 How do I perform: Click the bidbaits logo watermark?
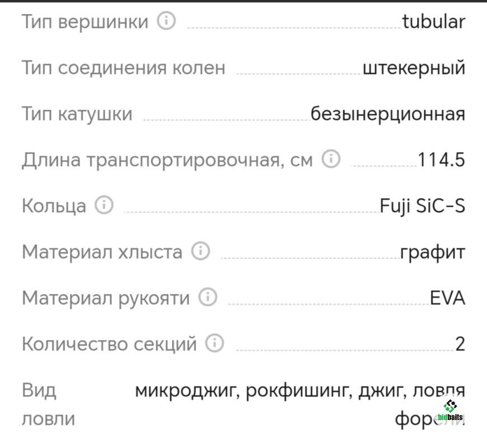451,412
